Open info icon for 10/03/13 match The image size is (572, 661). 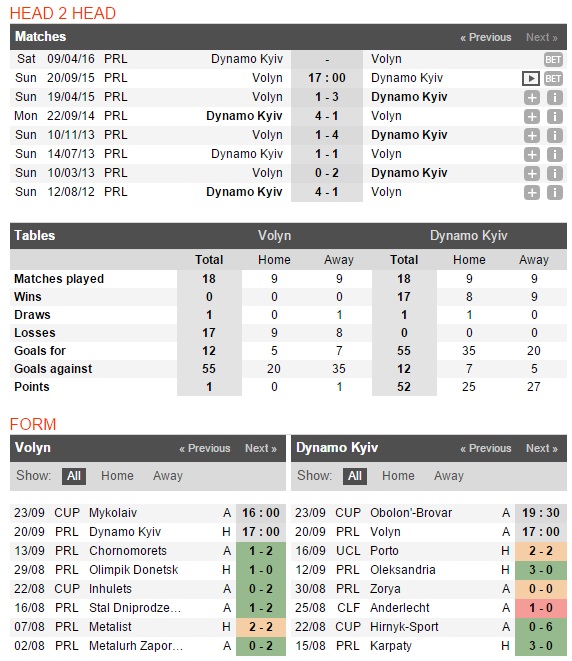point(554,173)
